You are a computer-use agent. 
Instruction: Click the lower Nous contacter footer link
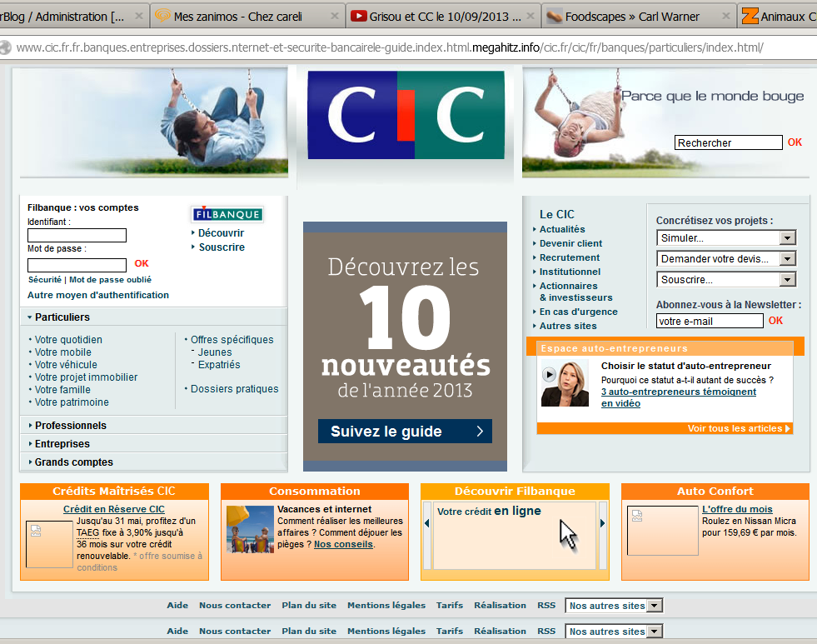pyautogui.click(x=235, y=631)
